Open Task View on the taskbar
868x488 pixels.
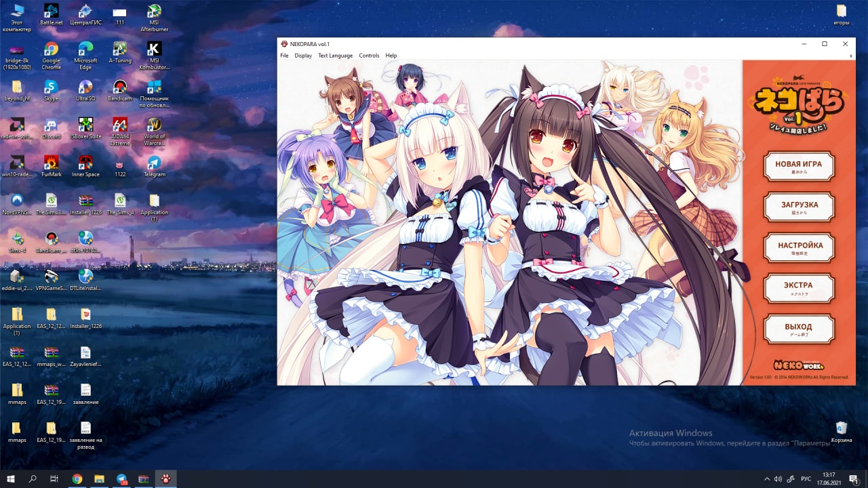[x=54, y=479]
